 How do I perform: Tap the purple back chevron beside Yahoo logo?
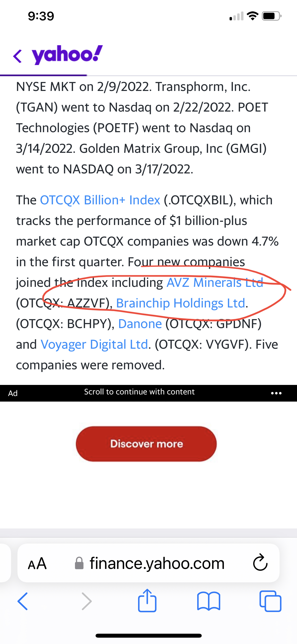17,56
